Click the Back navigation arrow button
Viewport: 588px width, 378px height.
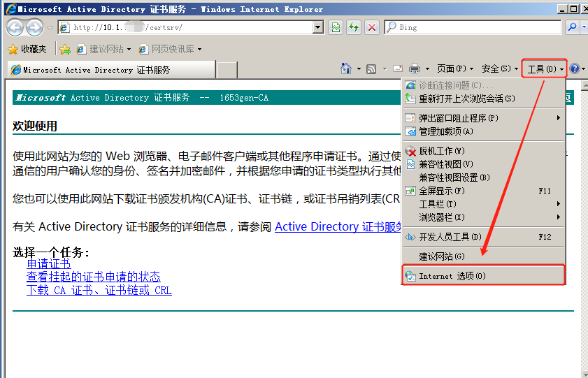click(x=15, y=27)
